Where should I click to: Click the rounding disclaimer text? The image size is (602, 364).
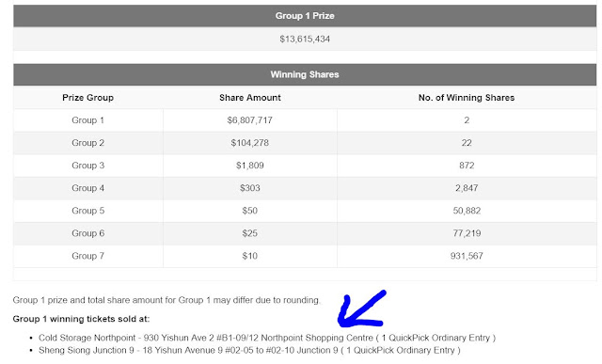(x=166, y=300)
